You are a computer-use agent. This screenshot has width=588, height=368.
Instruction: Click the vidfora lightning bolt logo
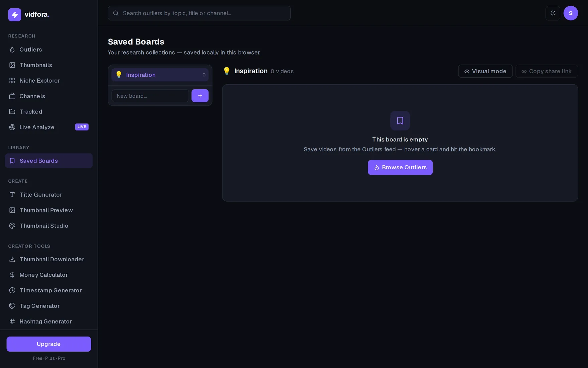[15, 14]
